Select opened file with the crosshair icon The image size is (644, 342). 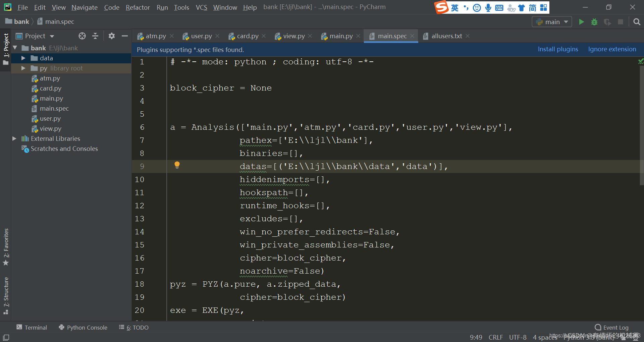[x=82, y=36]
